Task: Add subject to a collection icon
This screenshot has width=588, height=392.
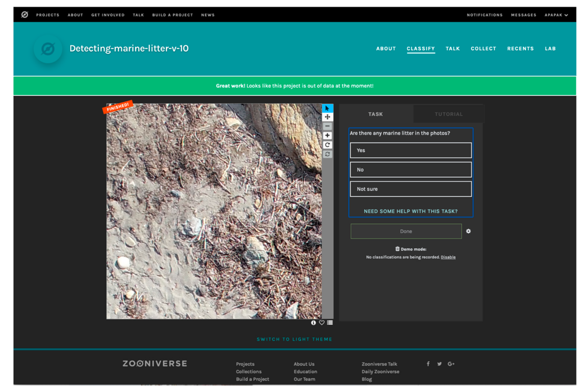Action: coord(330,323)
